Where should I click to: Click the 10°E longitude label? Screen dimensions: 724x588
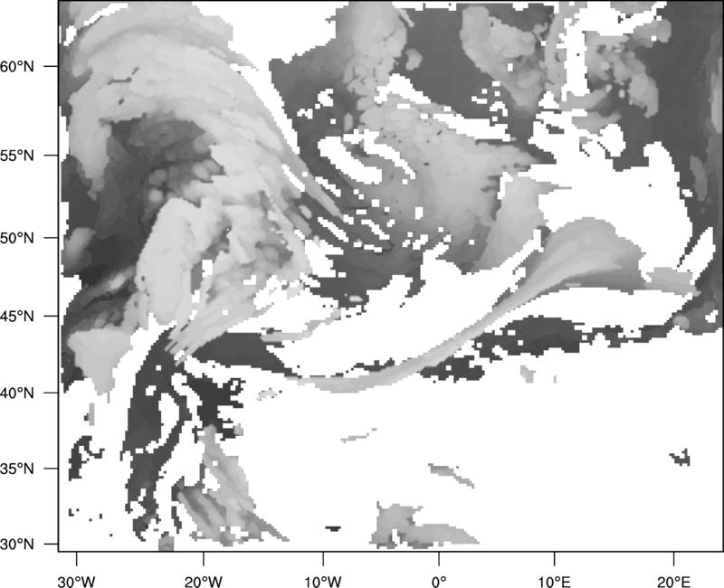pyautogui.click(x=553, y=582)
